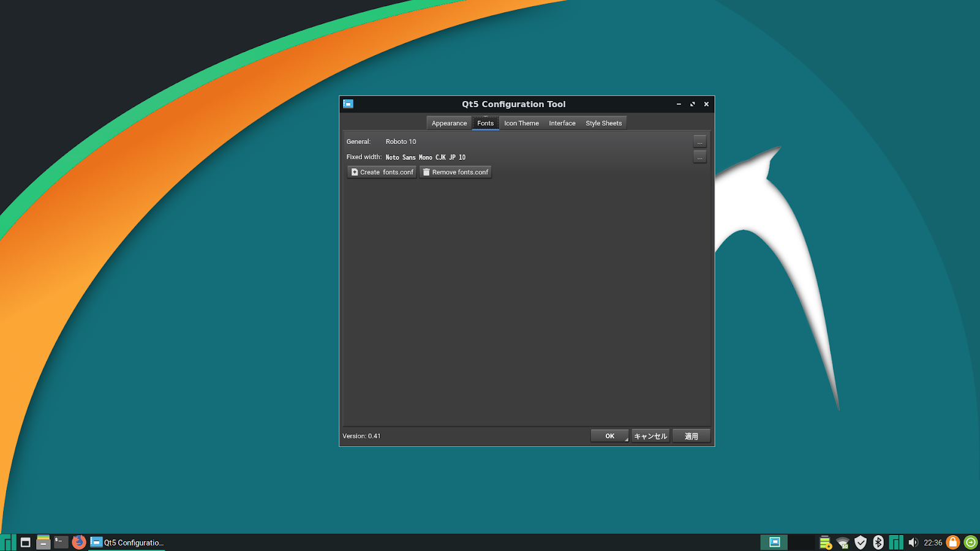Switch to the Interface tab
The height and width of the screenshot is (551, 980).
click(562, 123)
